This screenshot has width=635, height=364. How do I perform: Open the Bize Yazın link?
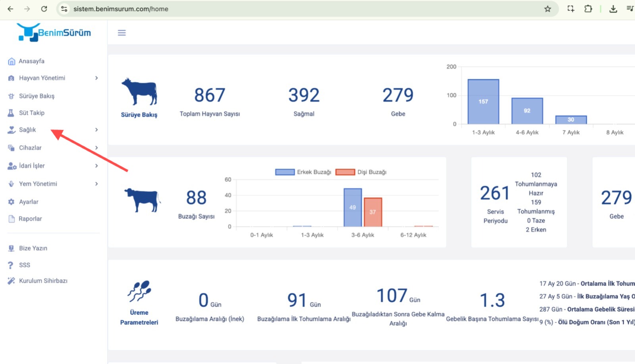click(x=33, y=248)
